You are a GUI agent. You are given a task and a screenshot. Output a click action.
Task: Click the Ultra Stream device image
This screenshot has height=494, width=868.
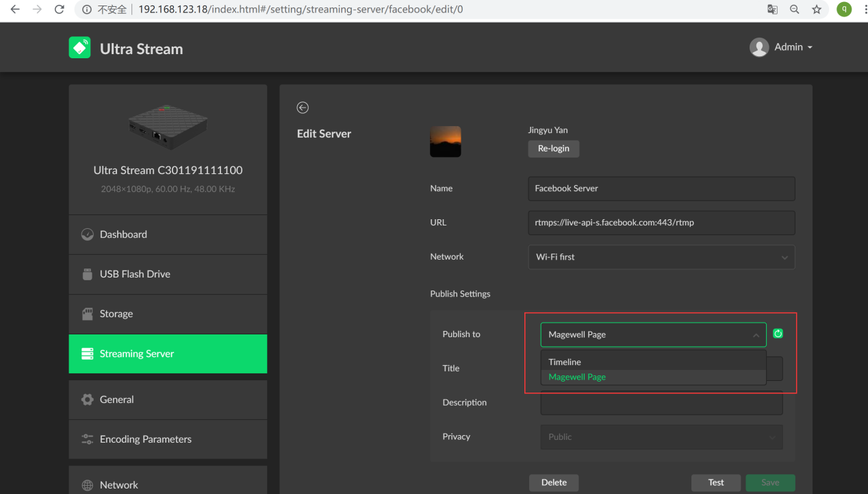coord(168,129)
